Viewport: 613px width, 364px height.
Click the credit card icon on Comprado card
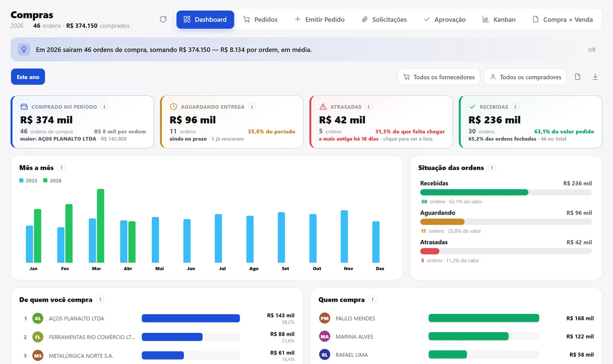[x=24, y=107]
